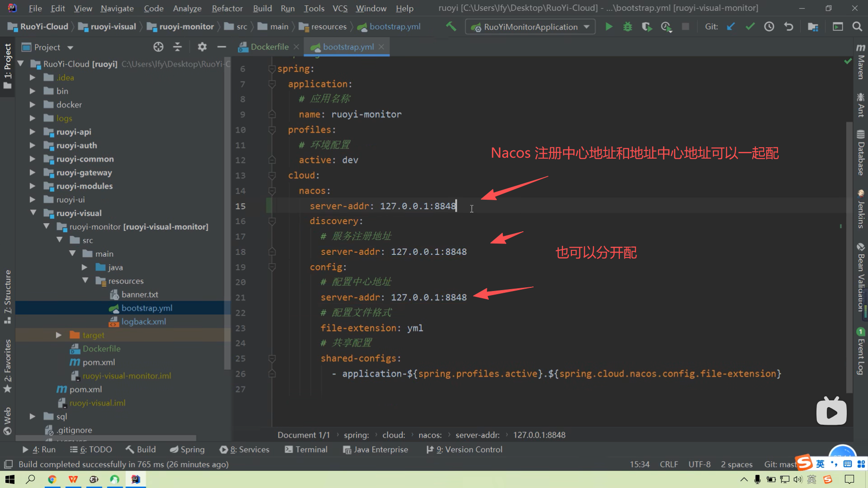Expand the sql folder
This screenshot has width=868, height=488.
pos(32,416)
